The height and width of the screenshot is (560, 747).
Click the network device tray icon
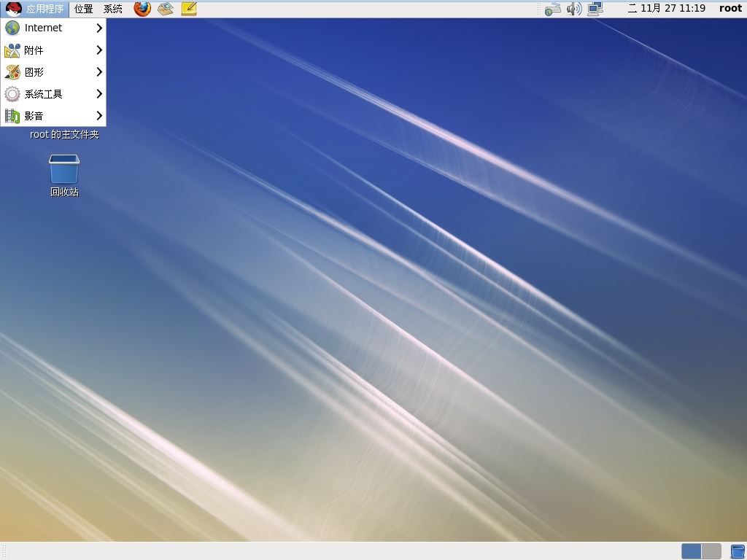[x=552, y=9]
